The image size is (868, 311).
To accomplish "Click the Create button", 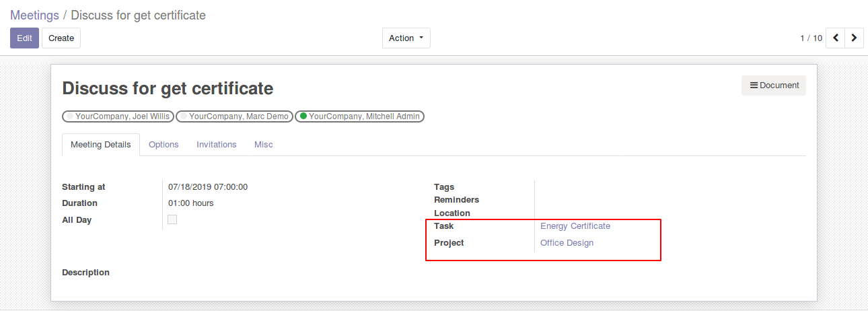I will coord(61,38).
